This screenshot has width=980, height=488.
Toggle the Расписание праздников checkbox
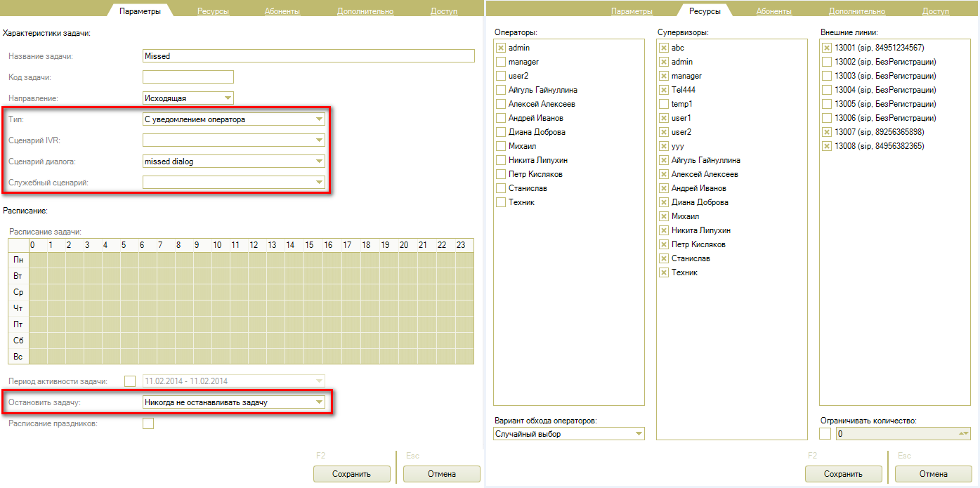(x=148, y=423)
